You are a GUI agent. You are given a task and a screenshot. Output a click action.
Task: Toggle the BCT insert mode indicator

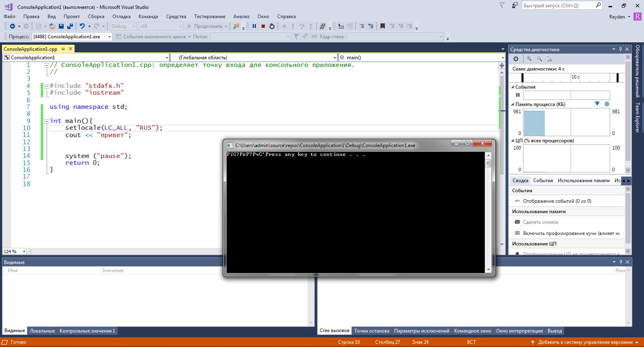[472, 342]
